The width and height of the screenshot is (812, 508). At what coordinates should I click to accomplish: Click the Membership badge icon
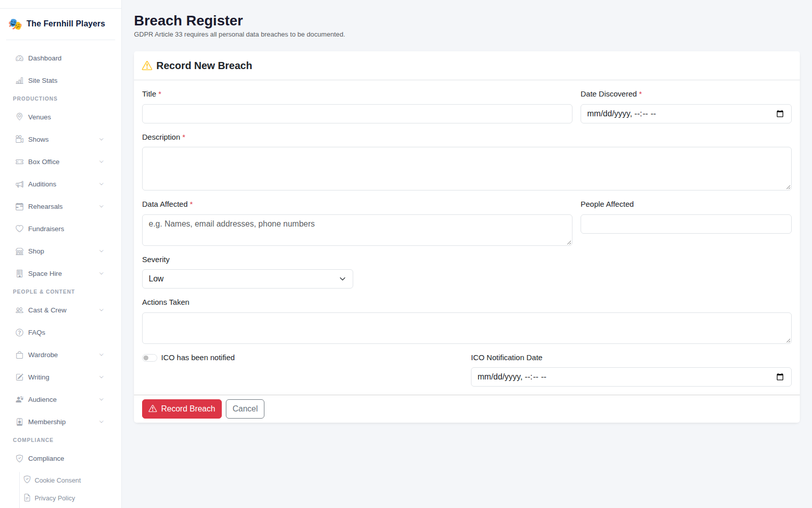click(19, 422)
